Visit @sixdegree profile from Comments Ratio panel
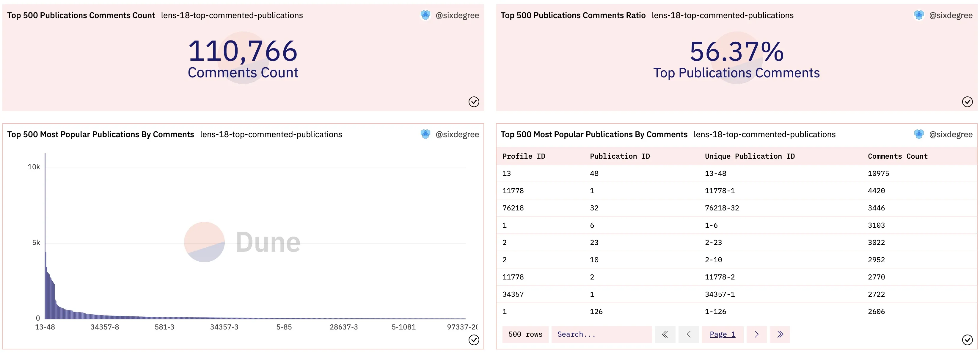Image resolution: width=980 pixels, height=353 pixels. coord(951,15)
